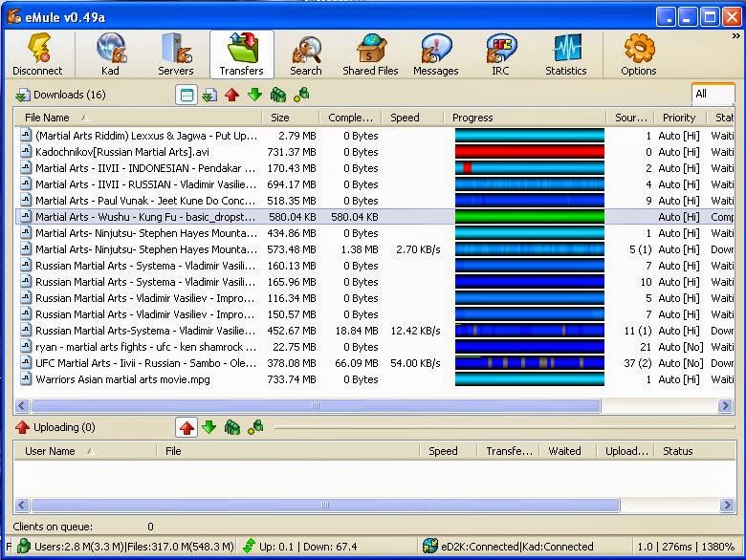The width and height of the screenshot is (746, 560).
Task: Toggle the Uploading view red arrow button
Action: pos(186,428)
